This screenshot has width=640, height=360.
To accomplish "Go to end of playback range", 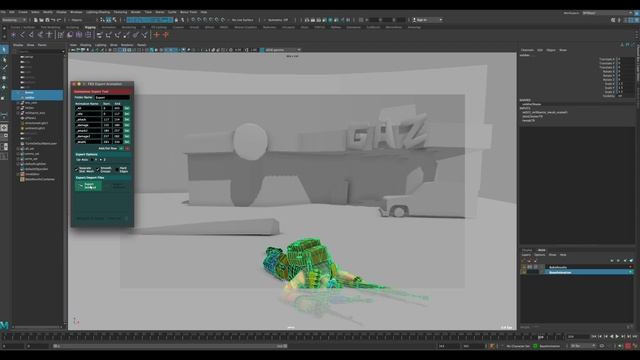I will coord(634,336).
